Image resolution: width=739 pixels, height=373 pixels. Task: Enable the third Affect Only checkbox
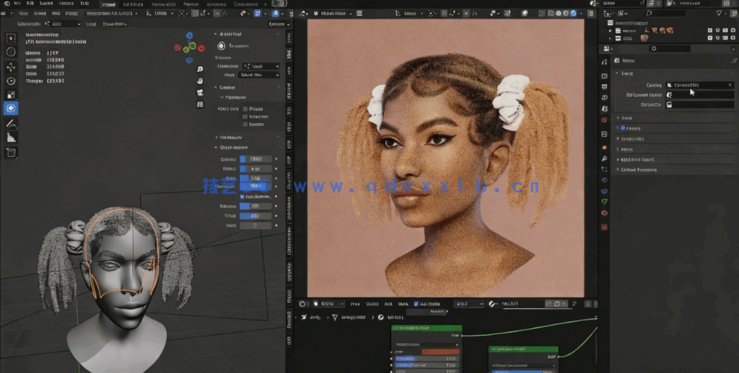click(245, 124)
